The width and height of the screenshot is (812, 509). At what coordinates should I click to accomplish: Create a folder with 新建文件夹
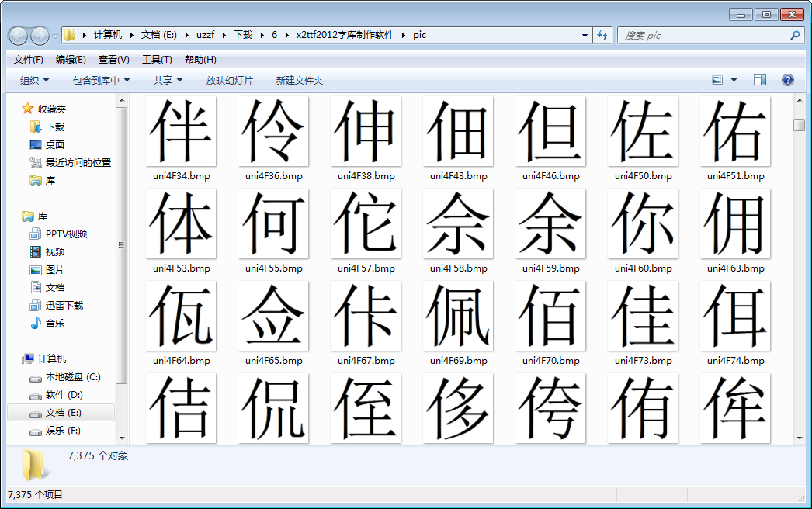pos(298,80)
